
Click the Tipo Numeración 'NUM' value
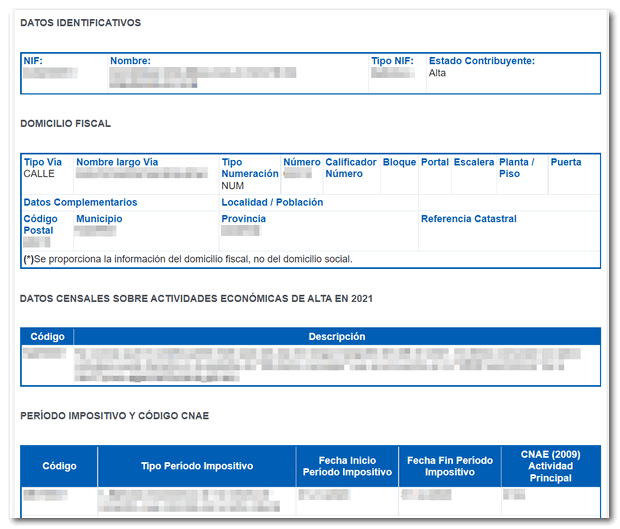[231, 185]
